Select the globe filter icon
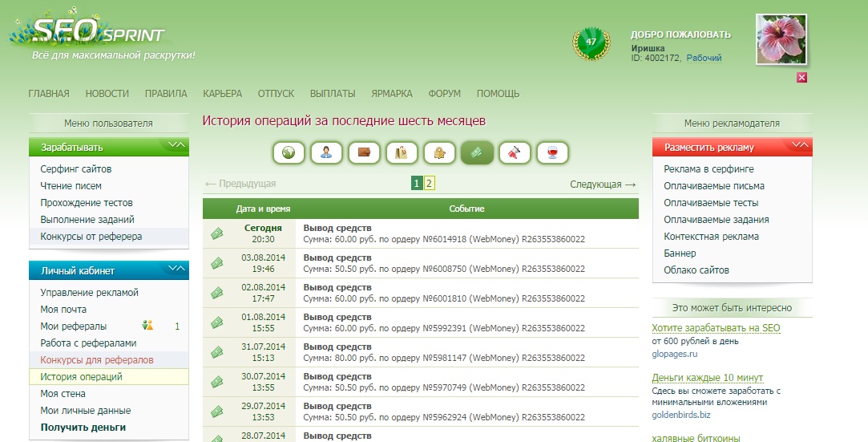This screenshot has height=442, width=868. [289, 153]
